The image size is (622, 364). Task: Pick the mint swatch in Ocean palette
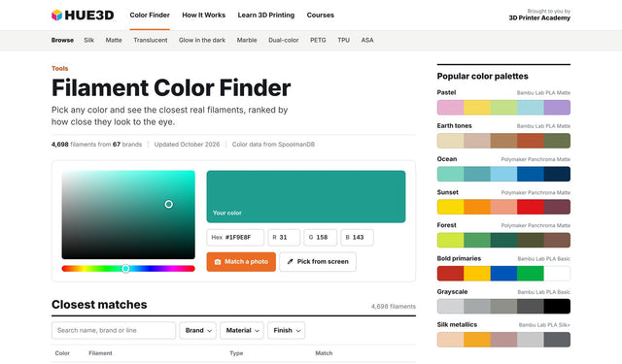(x=450, y=174)
